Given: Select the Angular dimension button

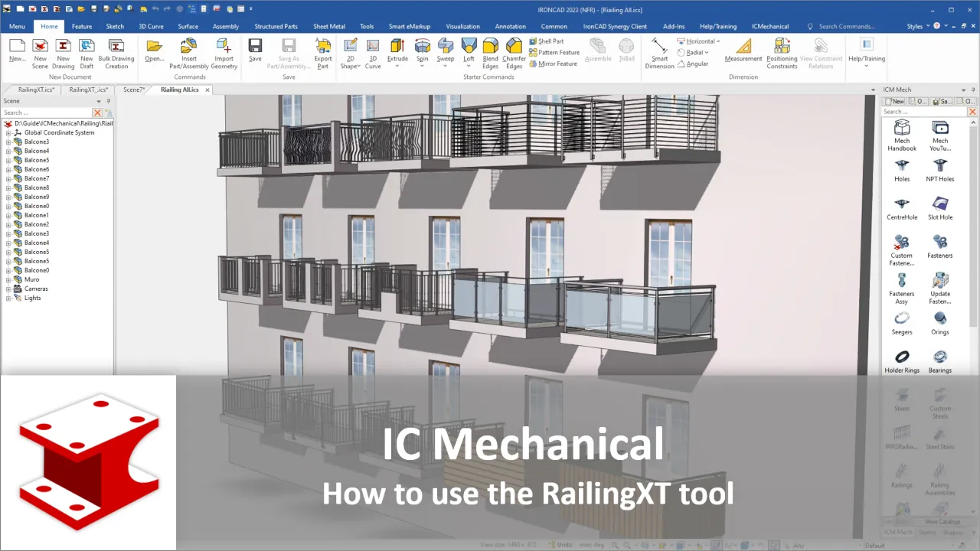Looking at the screenshot, I should click(693, 64).
